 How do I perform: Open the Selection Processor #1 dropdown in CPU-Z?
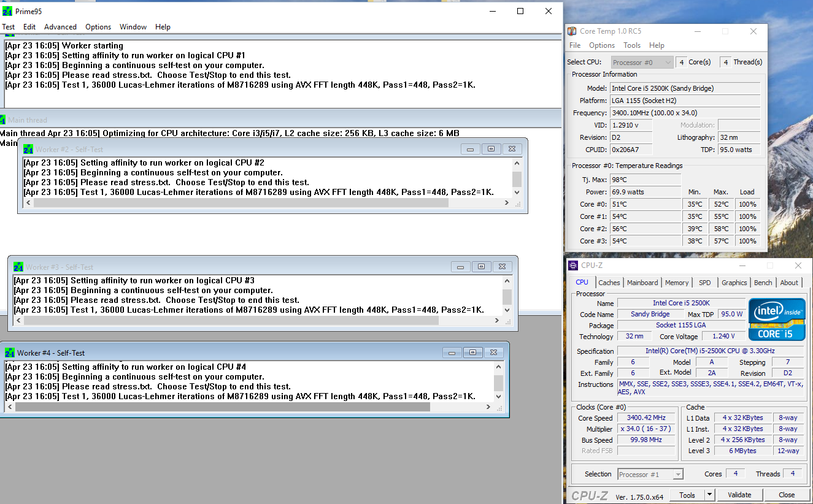point(650,474)
